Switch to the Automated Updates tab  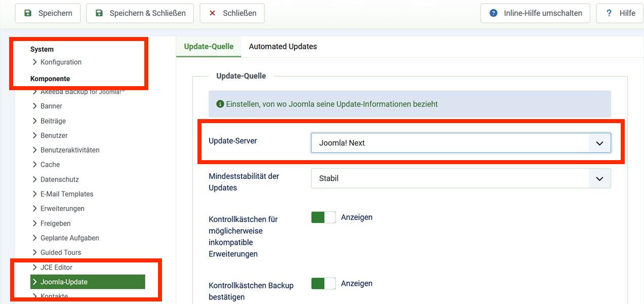coord(282,46)
